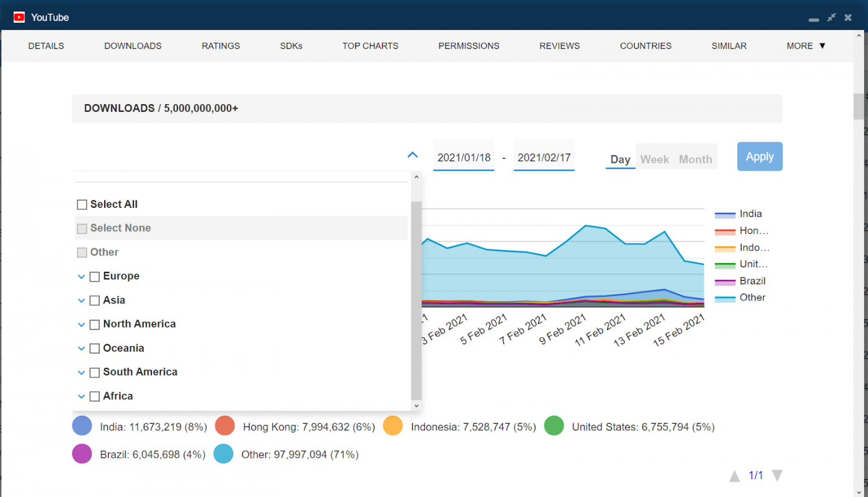Click the Indonesia yellow dot icon

[x=392, y=426]
